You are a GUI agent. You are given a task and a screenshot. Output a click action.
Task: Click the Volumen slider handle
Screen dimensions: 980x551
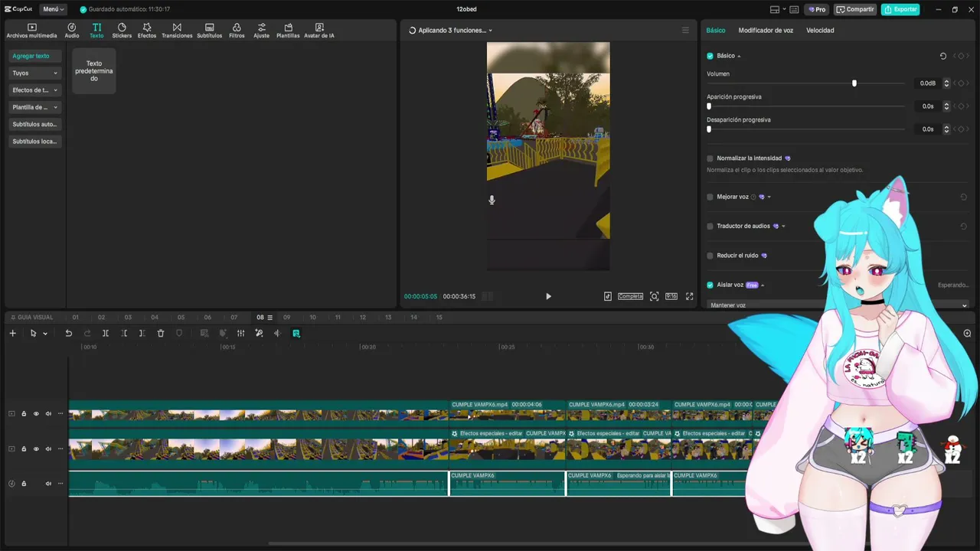pyautogui.click(x=854, y=83)
